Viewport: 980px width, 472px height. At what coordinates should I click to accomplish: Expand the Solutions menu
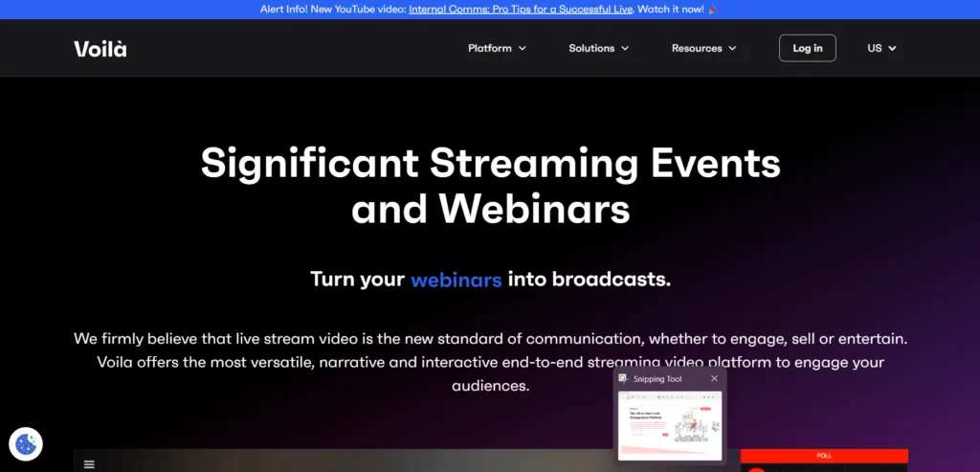tap(599, 48)
